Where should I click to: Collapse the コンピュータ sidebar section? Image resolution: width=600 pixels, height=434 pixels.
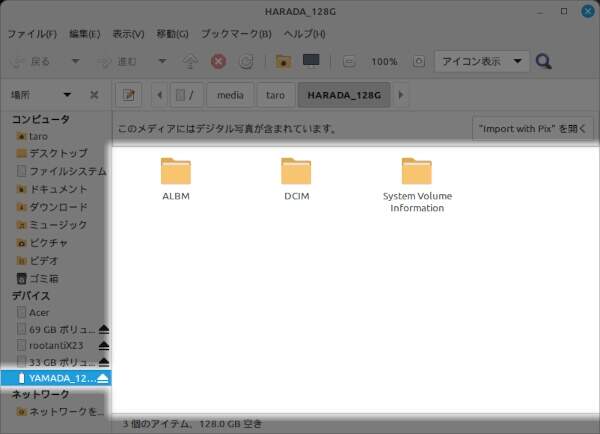coord(41,119)
